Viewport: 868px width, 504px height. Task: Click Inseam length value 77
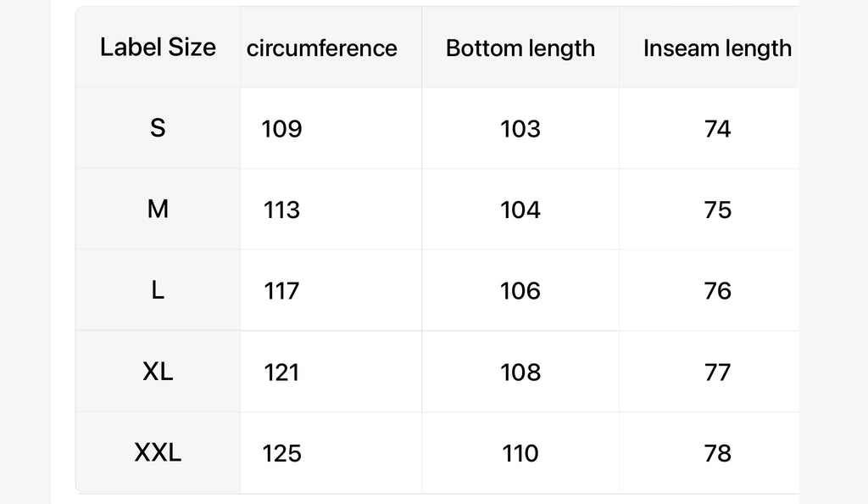tap(717, 372)
